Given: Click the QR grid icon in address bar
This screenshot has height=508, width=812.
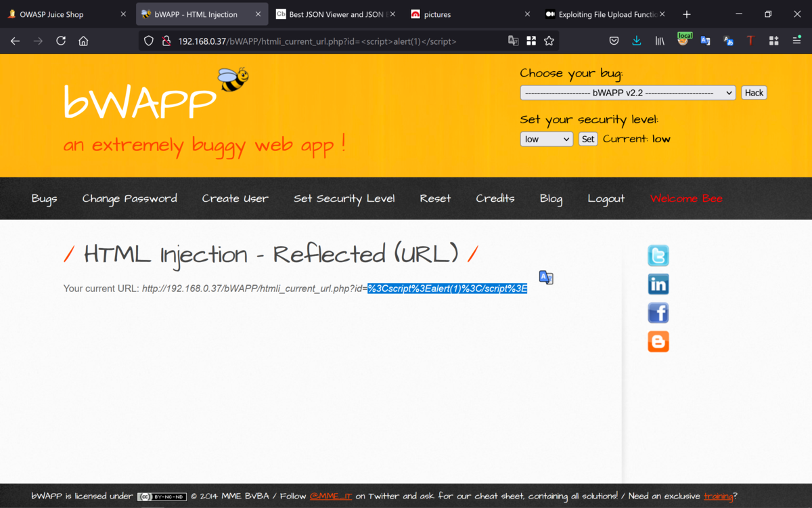Looking at the screenshot, I should tap(531, 41).
